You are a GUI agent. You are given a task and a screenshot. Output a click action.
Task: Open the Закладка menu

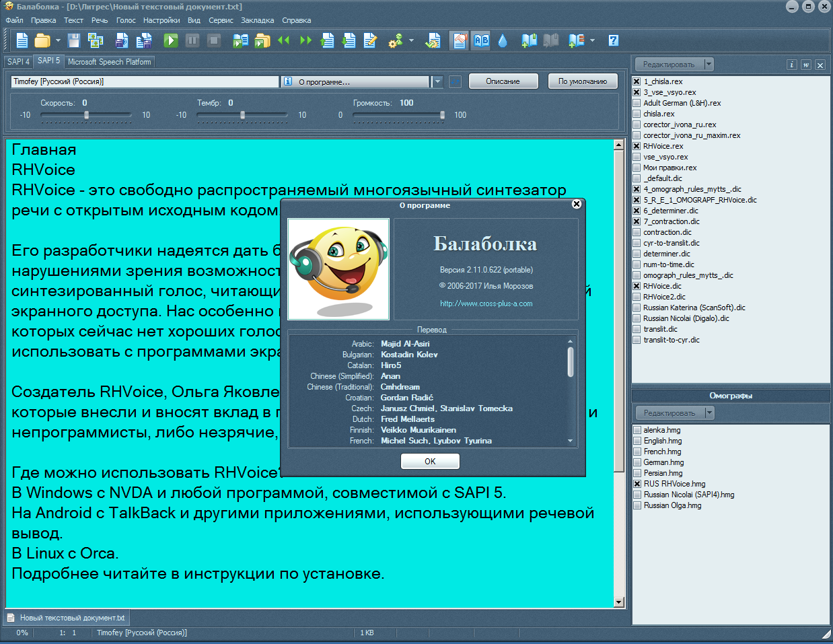pos(257,20)
